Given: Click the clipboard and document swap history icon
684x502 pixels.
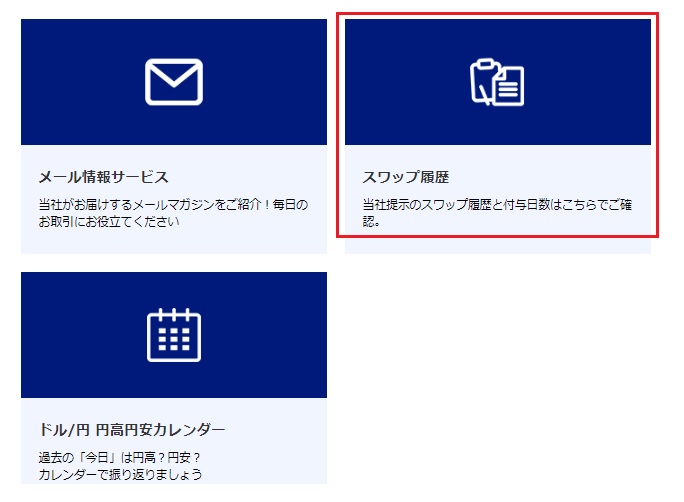Looking at the screenshot, I should (x=497, y=82).
